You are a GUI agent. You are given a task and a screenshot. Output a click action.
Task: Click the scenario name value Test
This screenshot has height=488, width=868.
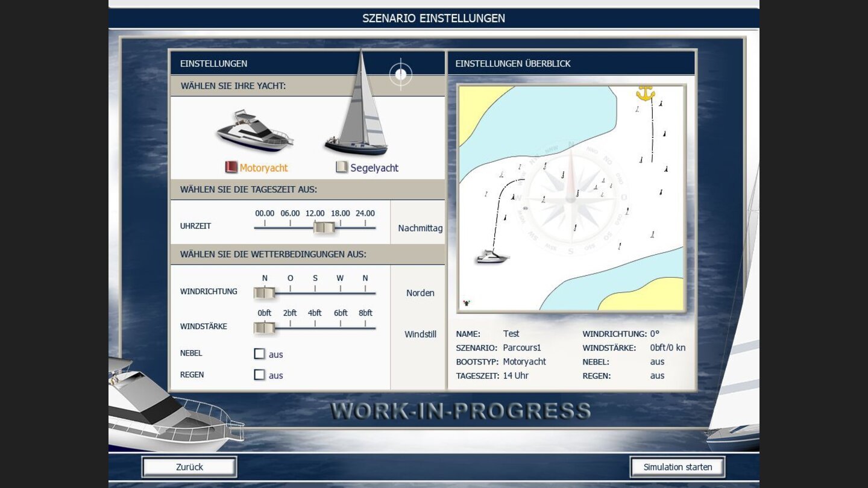click(x=511, y=334)
